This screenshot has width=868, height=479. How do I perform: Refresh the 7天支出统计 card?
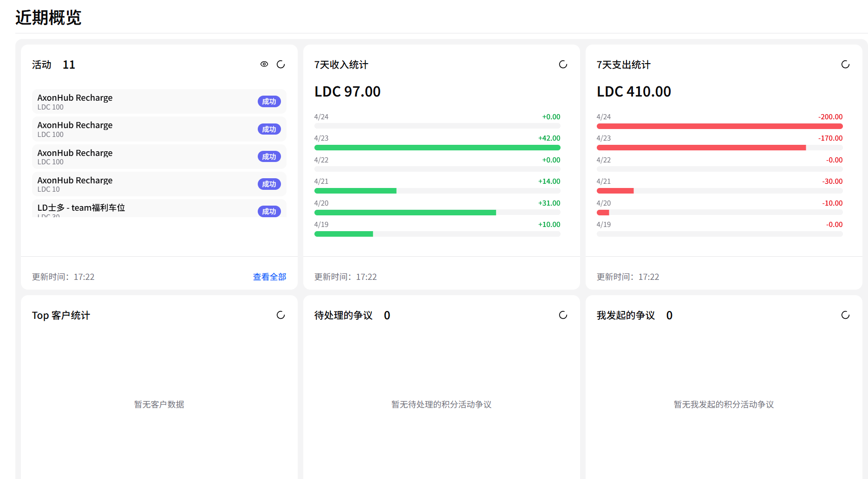846,65
